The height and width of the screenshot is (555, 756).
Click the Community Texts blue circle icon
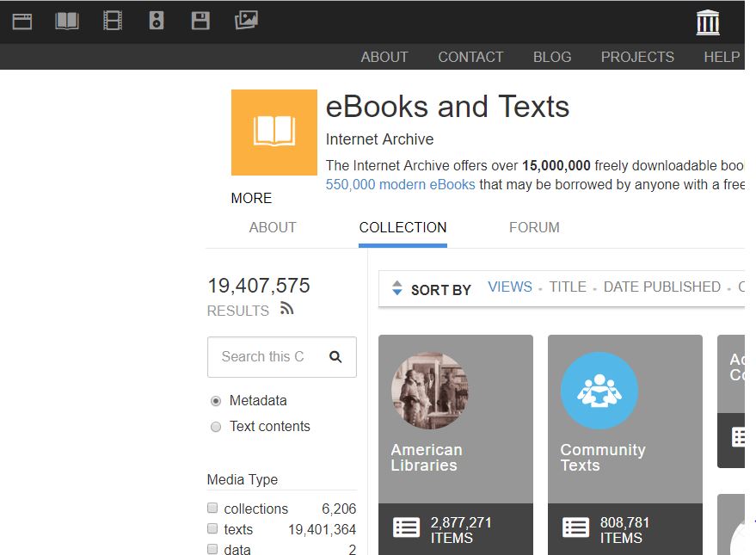(599, 391)
